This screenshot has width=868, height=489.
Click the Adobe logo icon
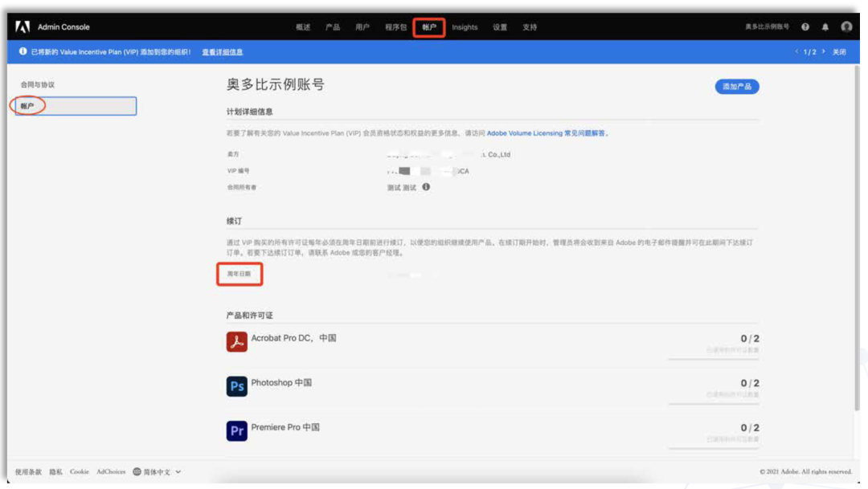pyautogui.click(x=22, y=24)
